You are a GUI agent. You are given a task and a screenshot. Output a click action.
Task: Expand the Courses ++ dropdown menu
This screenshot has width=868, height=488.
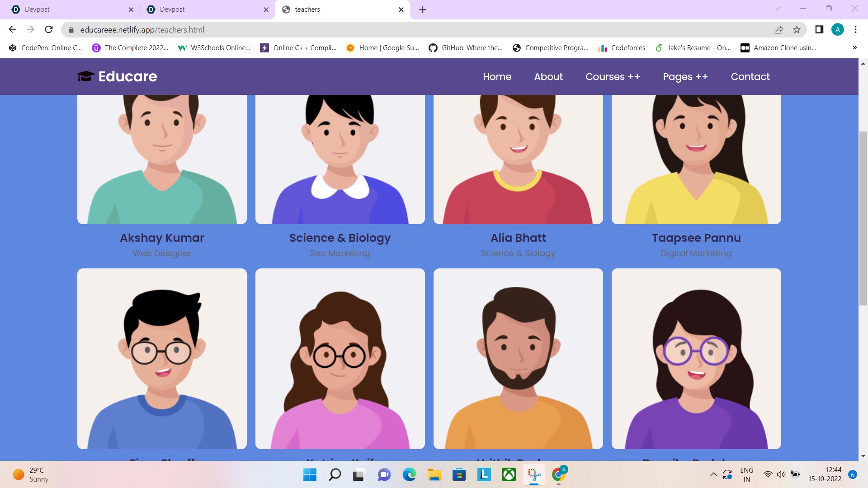tap(613, 77)
